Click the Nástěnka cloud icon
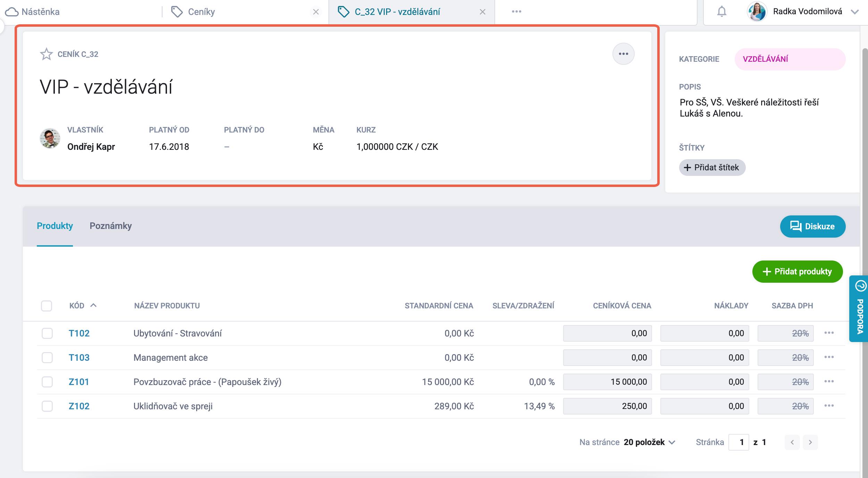Image resolution: width=868 pixels, height=478 pixels. coord(12,12)
